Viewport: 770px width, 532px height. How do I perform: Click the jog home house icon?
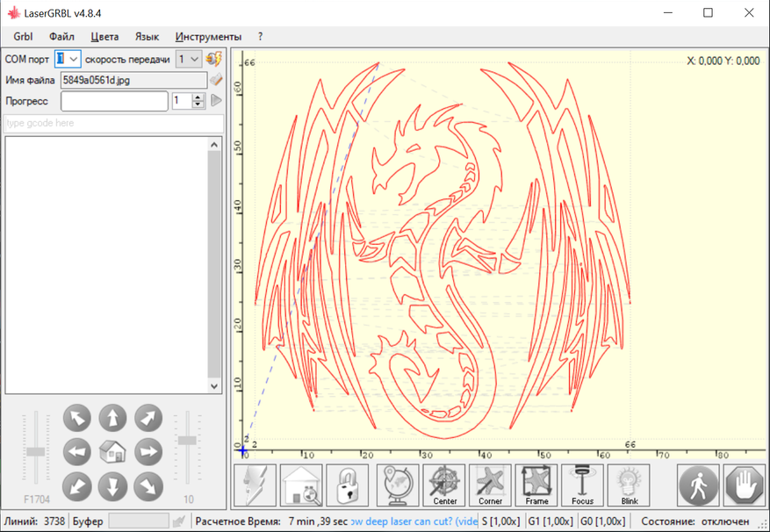point(112,452)
